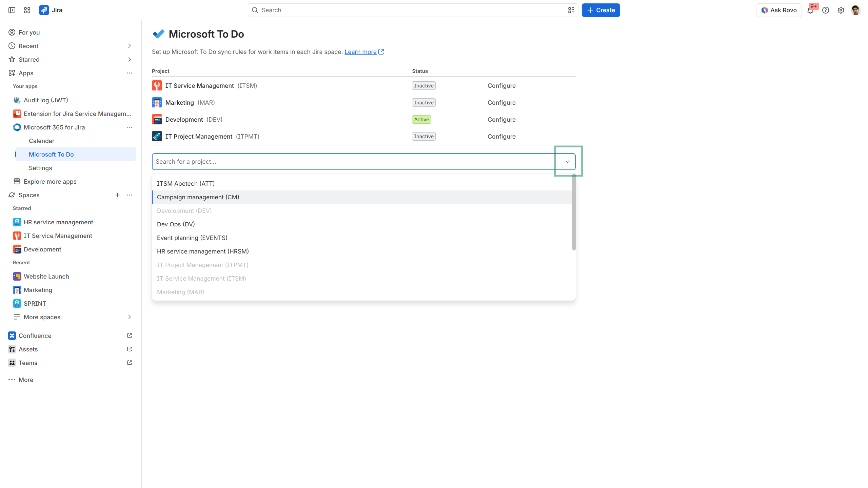Screen dimensions: 868x488
Task: Click the Microsoft 365 for Jira icon
Action: click(x=17, y=127)
